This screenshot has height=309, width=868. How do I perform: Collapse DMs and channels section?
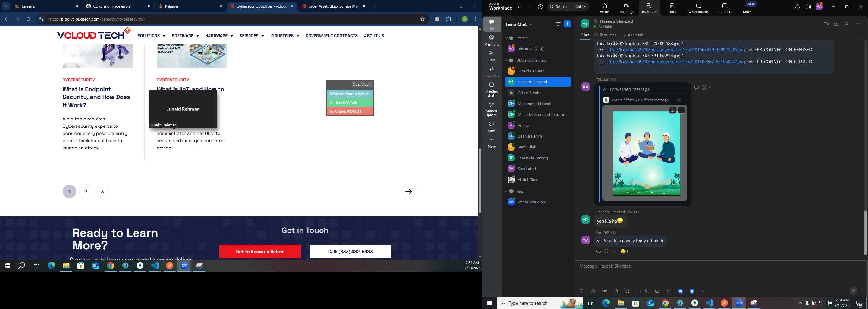(x=506, y=60)
